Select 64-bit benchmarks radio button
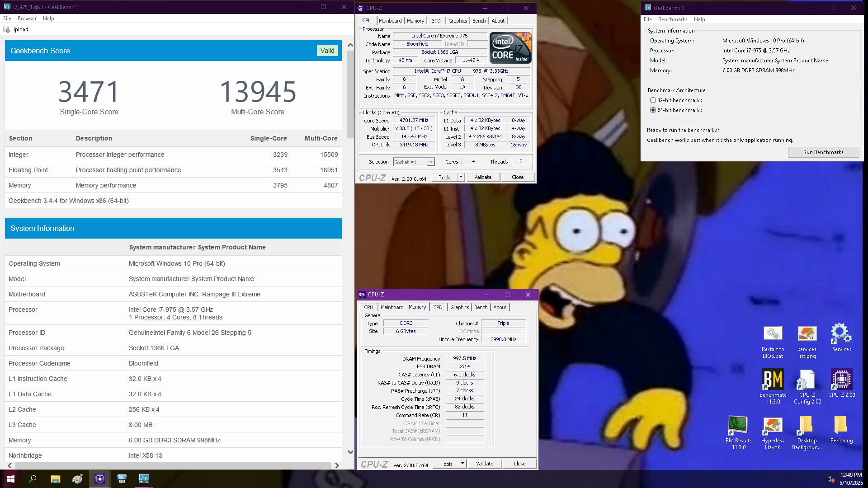The image size is (868, 488). coord(653,110)
